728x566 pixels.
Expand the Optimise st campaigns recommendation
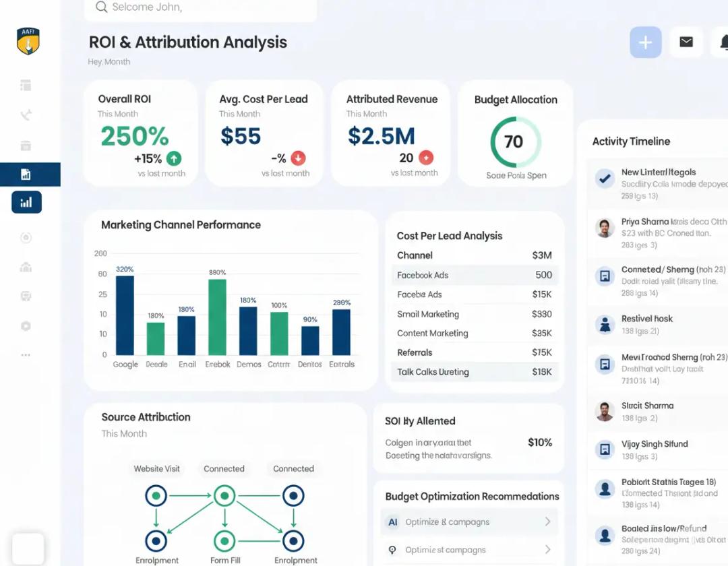[470, 548]
